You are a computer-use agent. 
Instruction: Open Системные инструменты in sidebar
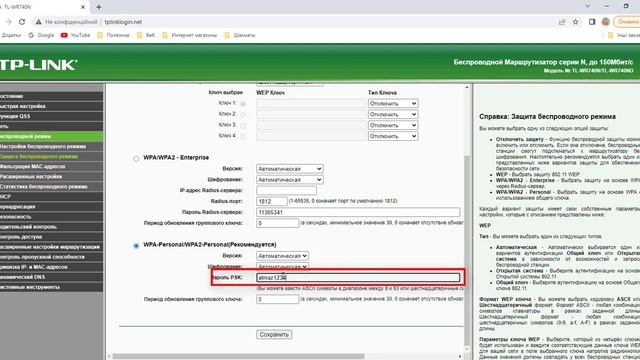[51, 287]
